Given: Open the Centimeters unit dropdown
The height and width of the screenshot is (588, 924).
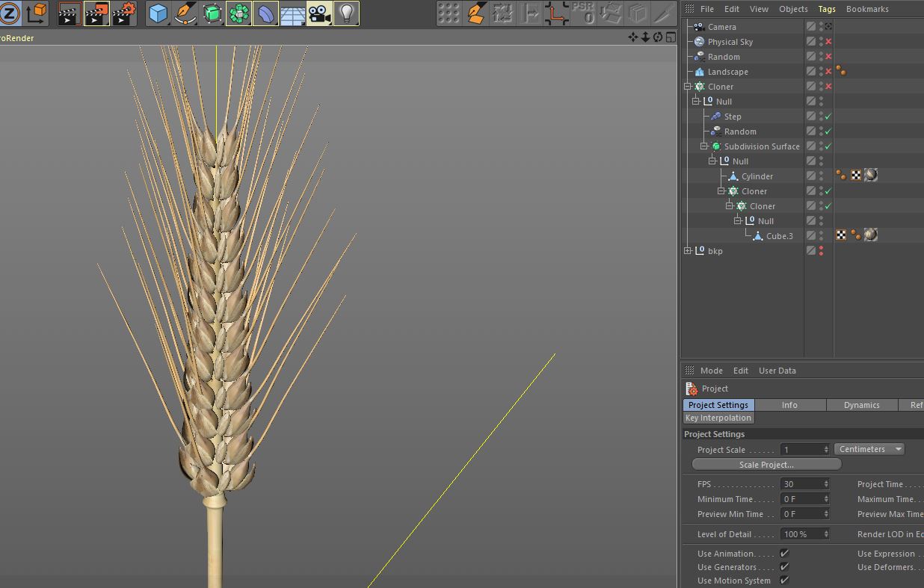Looking at the screenshot, I should pos(869,449).
